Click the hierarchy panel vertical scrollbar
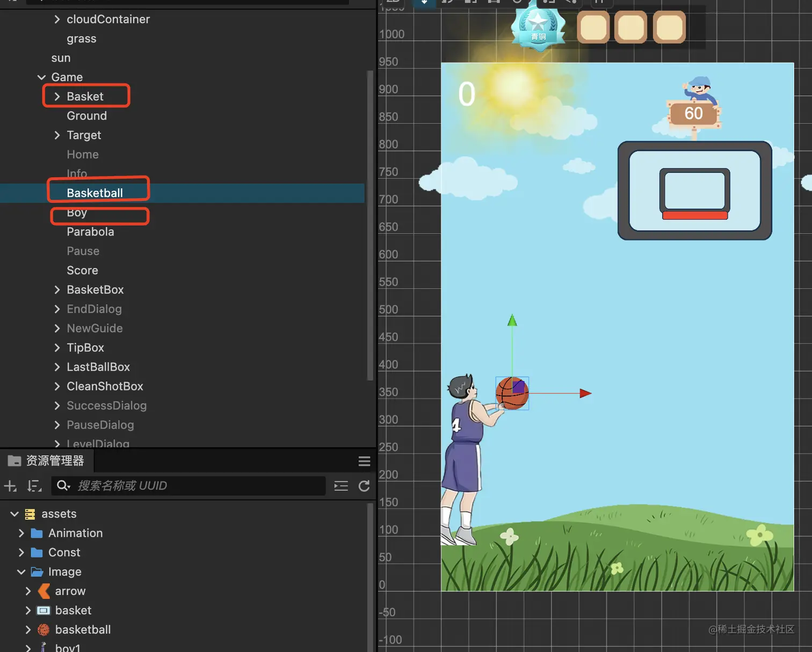 [x=370, y=225]
